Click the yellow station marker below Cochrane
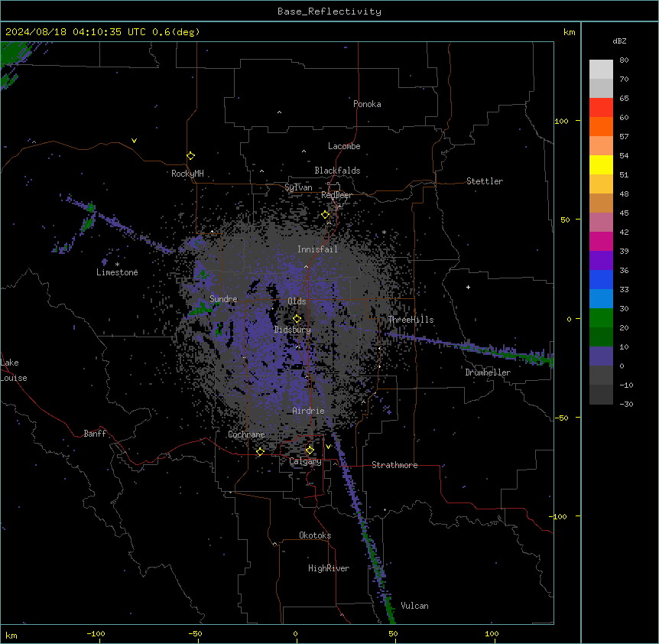Image resolution: width=659 pixels, height=644 pixels. 260,451
